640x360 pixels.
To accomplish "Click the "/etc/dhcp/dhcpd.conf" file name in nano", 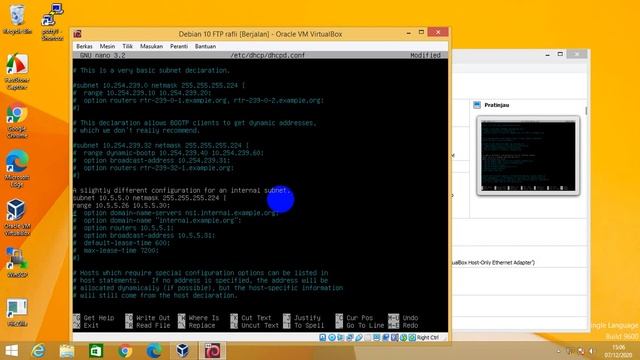I will [267, 55].
